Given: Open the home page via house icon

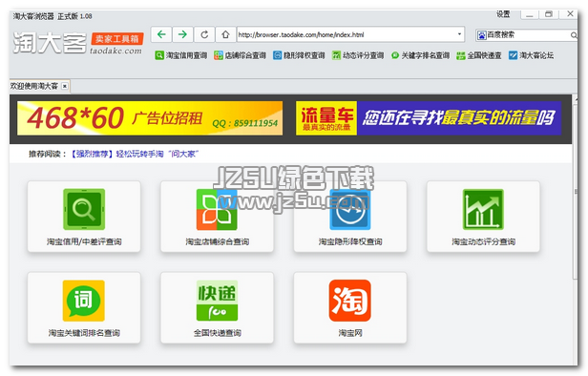Looking at the screenshot, I should tap(225, 34).
